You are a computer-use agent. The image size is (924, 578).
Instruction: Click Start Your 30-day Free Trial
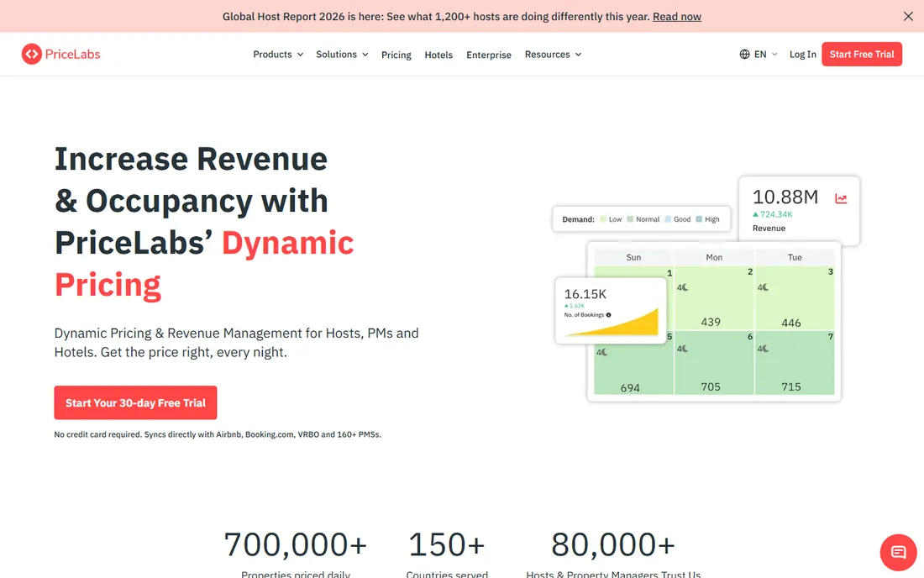pos(135,402)
